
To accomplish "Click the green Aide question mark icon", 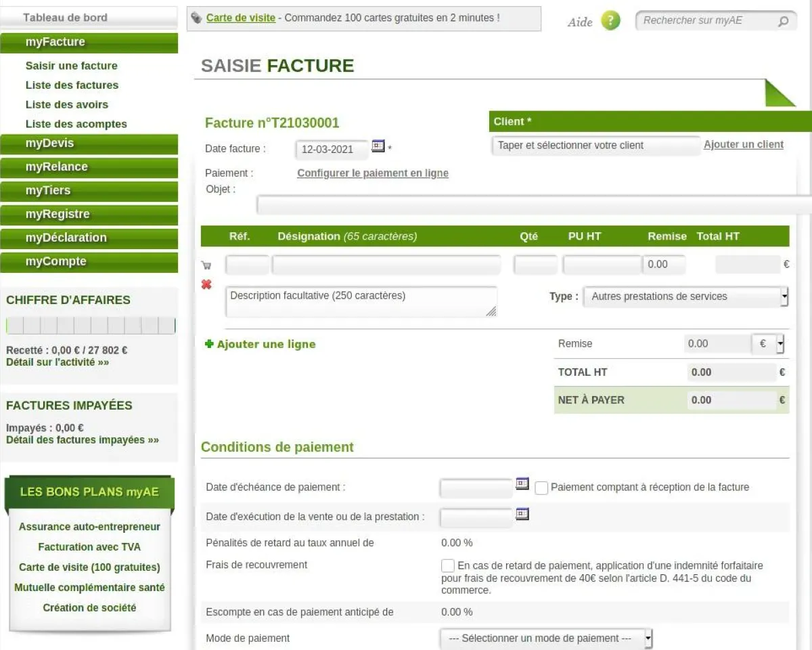I will [x=610, y=21].
